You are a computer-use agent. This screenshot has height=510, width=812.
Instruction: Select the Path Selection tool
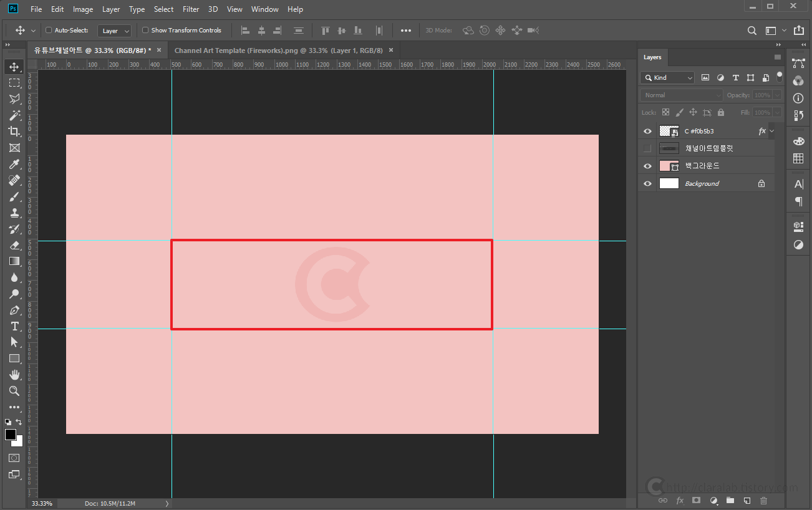click(14, 342)
